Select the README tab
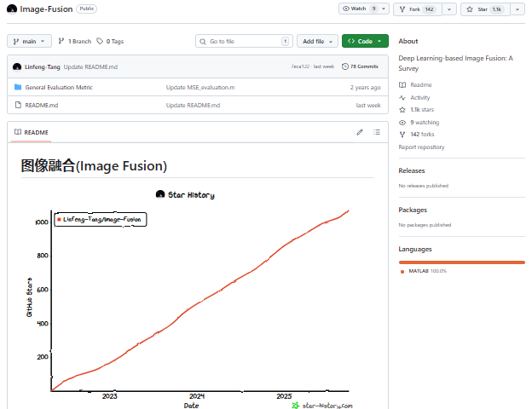This screenshot has width=532, height=409. 32,133
